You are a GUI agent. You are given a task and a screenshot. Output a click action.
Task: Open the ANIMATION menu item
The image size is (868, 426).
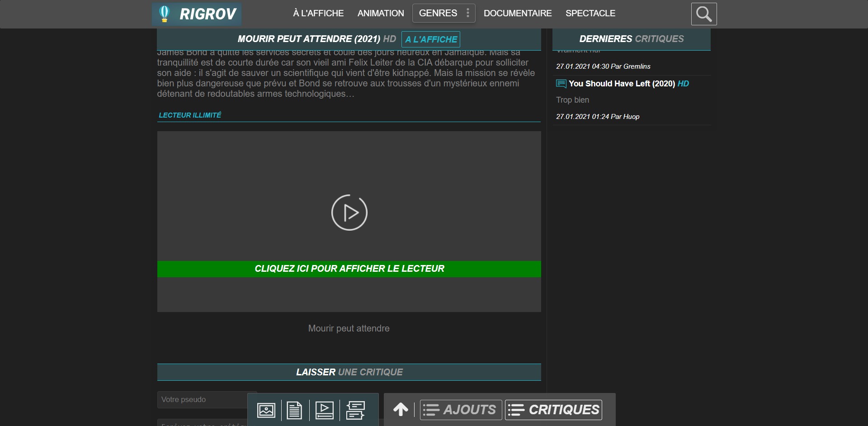click(x=381, y=14)
